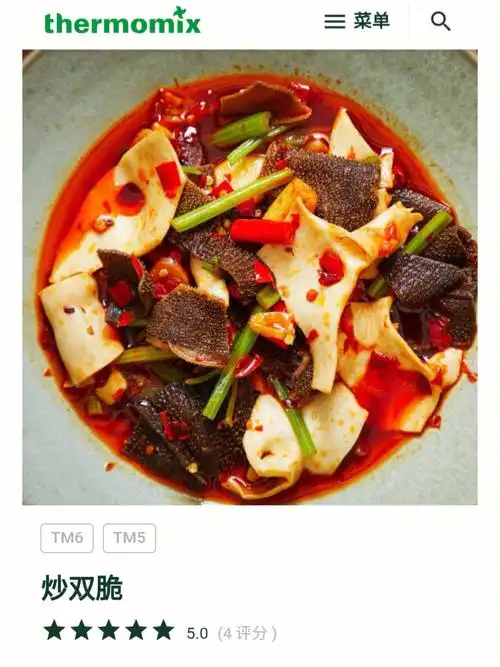This screenshot has height=667, width=500.
Task: Click the 5.0 rating score
Action: [x=197, y=633]
